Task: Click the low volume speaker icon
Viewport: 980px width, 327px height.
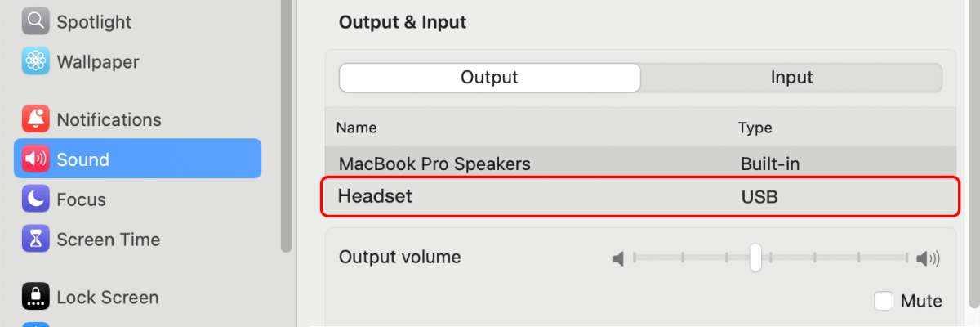Action: (x=619, y=259)
